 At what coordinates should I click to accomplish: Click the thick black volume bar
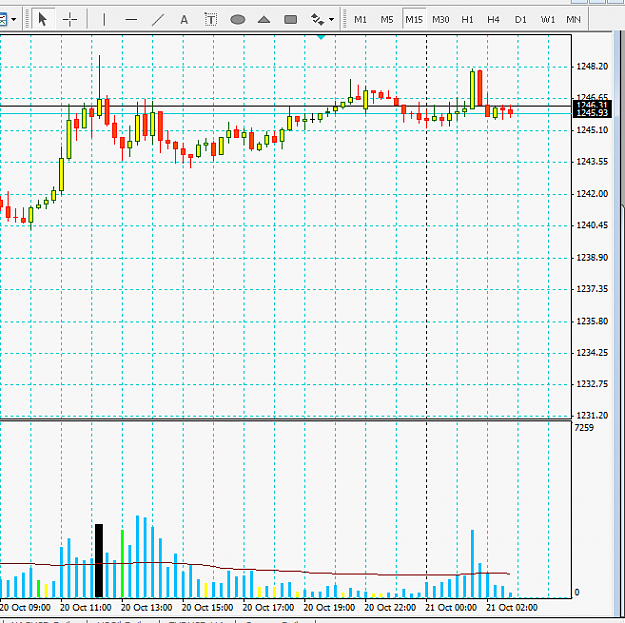99,560
